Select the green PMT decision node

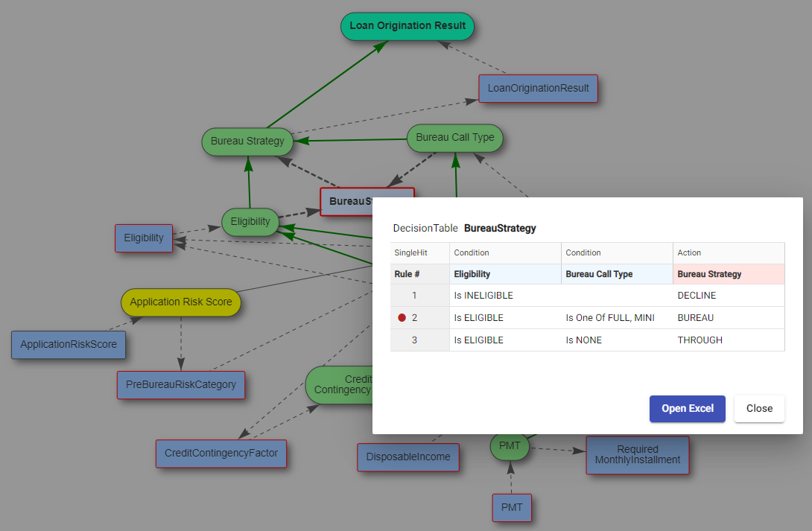tap(510, 446)
